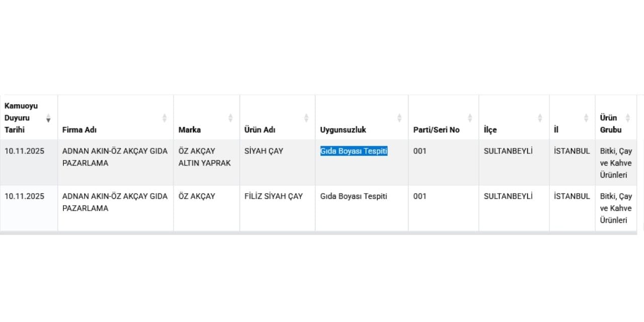
Task: Toggle sort icon for Ürün Adı
Action: click(306, 118)
